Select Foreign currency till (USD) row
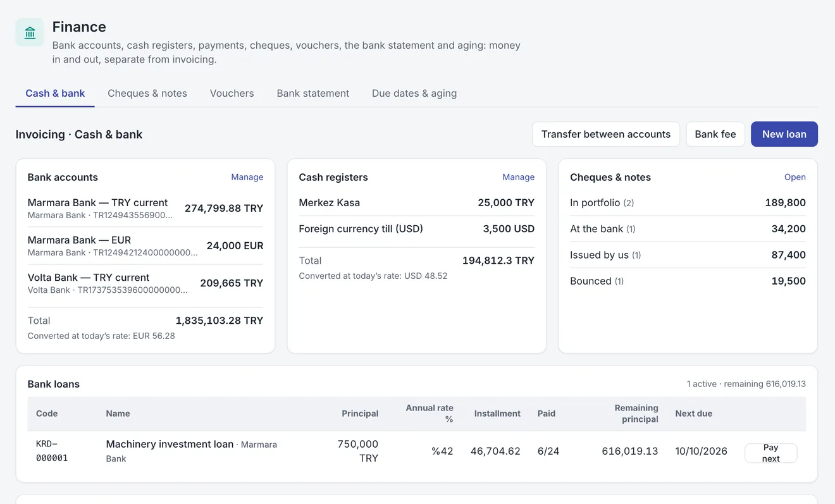The width and height of the screenshot is (835, 504). (x=417, y=229)
